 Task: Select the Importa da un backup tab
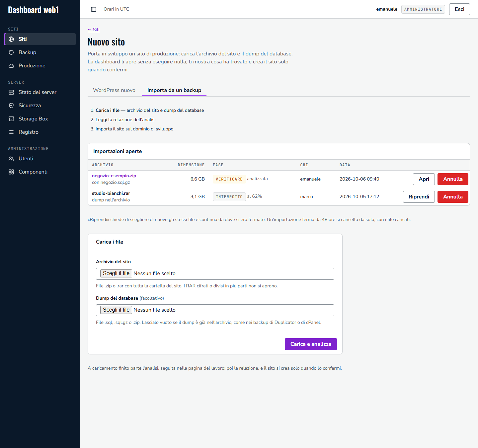coord(174,90)
